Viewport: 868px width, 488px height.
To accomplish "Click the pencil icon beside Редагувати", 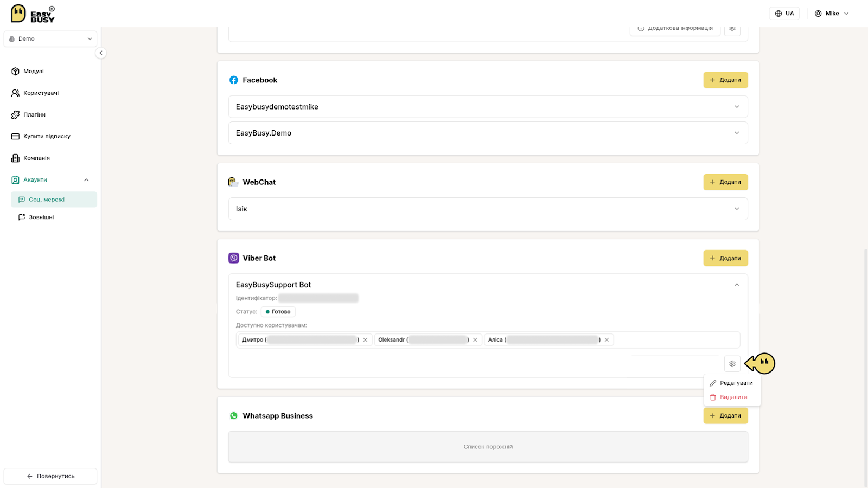I will coord(713,383).
